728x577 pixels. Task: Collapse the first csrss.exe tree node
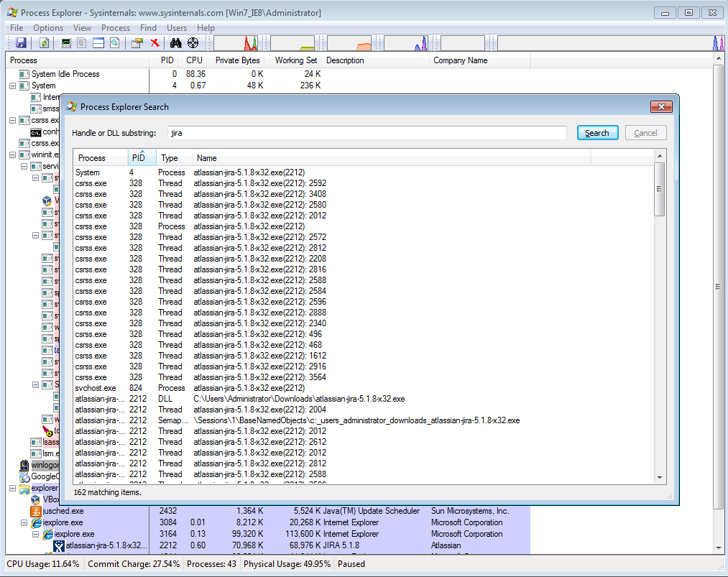12,120
